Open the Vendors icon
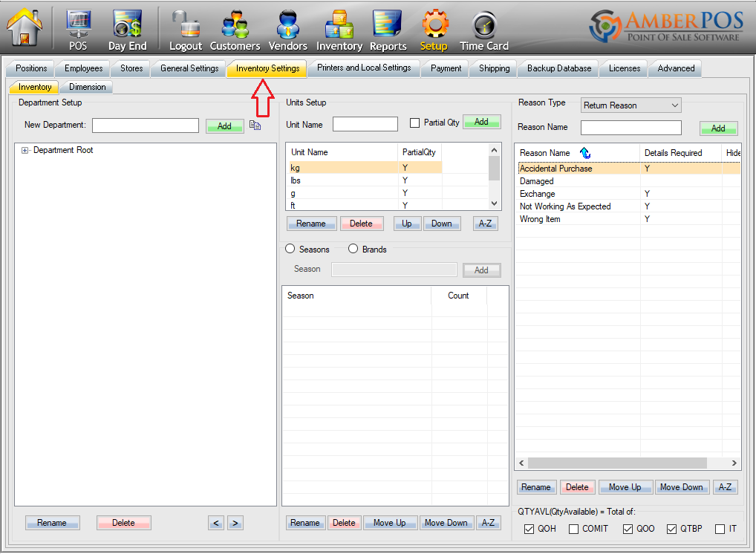The height and width of the screenshot is (554, 756). coord(288,30)
